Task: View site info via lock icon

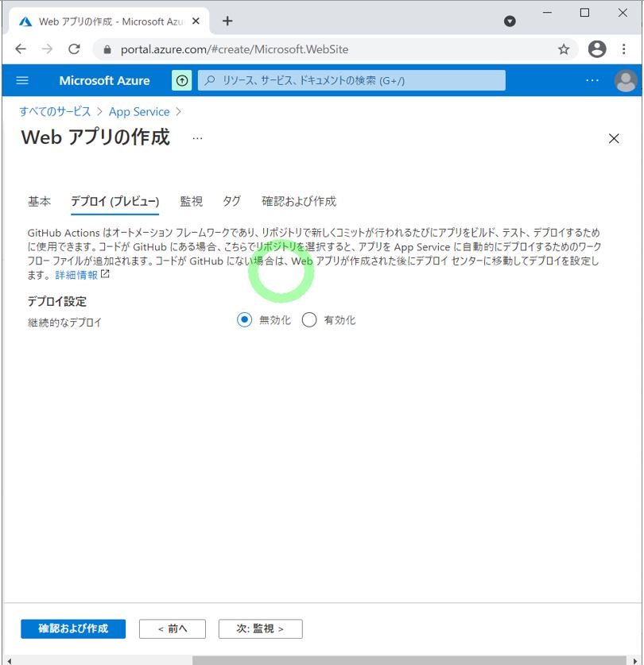Action: point(107,49)
